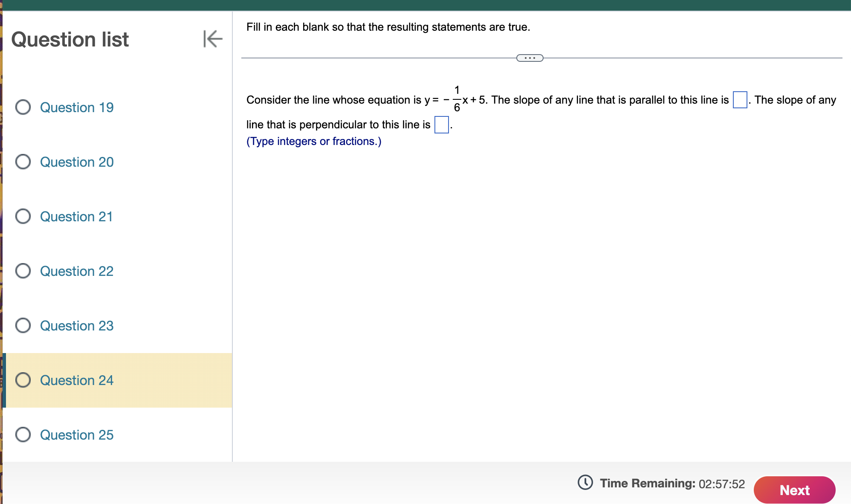Navigate to Question 22
Image resolution: width=851 pixels, height=504 pixels.
pos(77,271)
